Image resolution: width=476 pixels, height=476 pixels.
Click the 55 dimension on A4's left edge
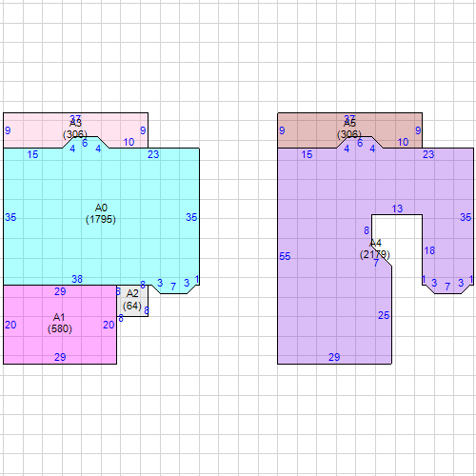[x=285, y=256]
